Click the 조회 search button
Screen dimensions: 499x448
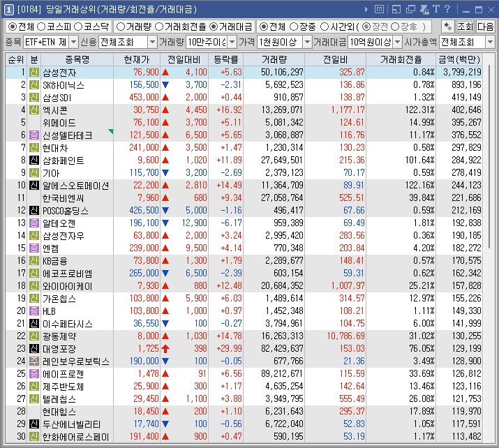pos(466,27)
